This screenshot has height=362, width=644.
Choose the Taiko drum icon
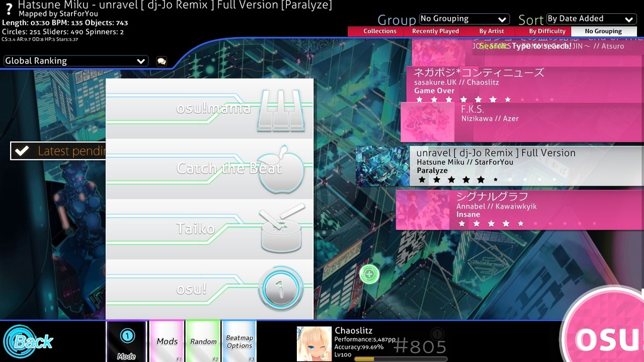(282, 228)
